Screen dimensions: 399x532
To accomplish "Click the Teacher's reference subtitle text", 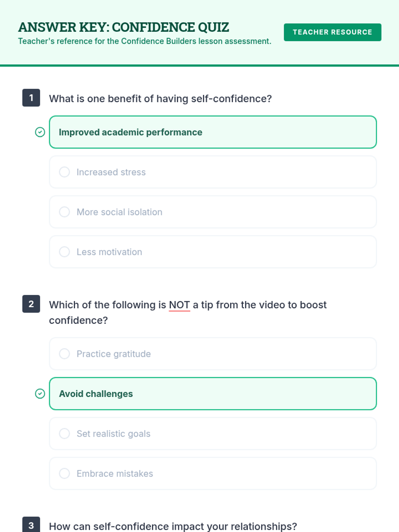I will point(145,41).
